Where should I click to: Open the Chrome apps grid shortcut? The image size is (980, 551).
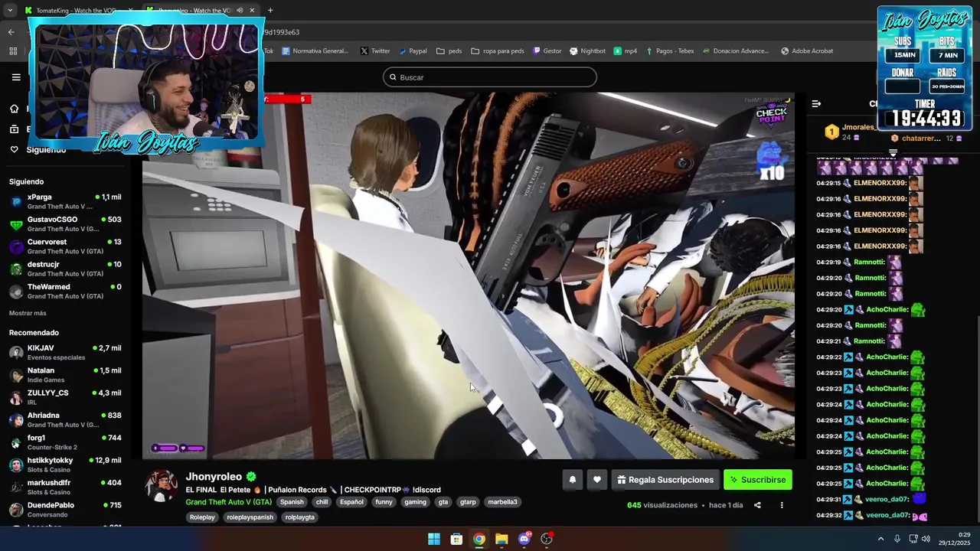(x=13, y=51)
